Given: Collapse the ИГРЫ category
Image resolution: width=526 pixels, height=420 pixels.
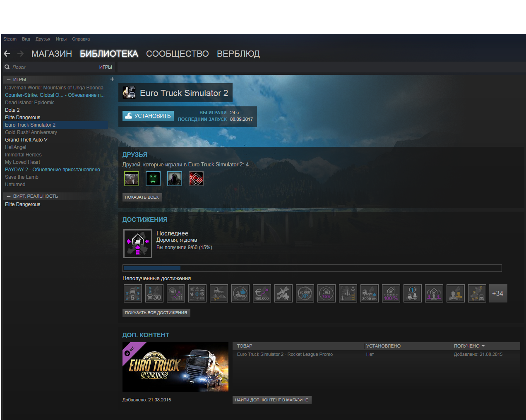Looking at the screenshot, I should pos(9,79).
